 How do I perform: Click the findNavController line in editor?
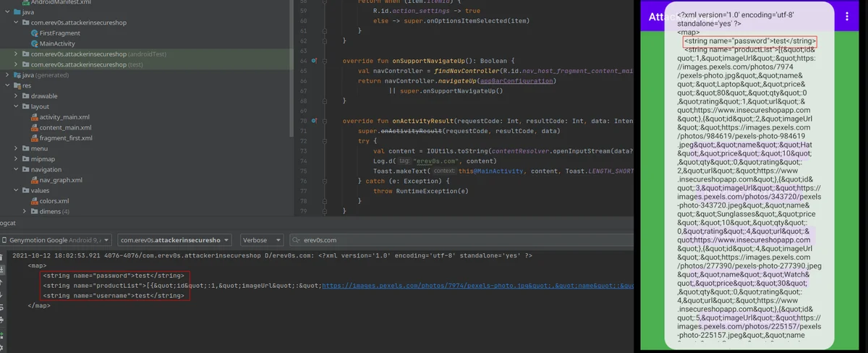pos(495,71)
